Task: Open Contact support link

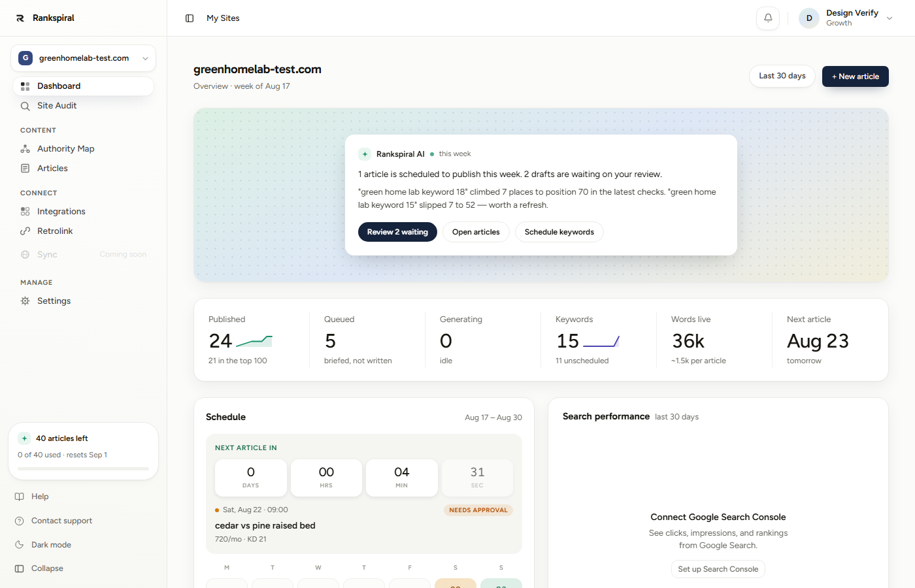Action: pyautogui.click(x=61, y=521)
